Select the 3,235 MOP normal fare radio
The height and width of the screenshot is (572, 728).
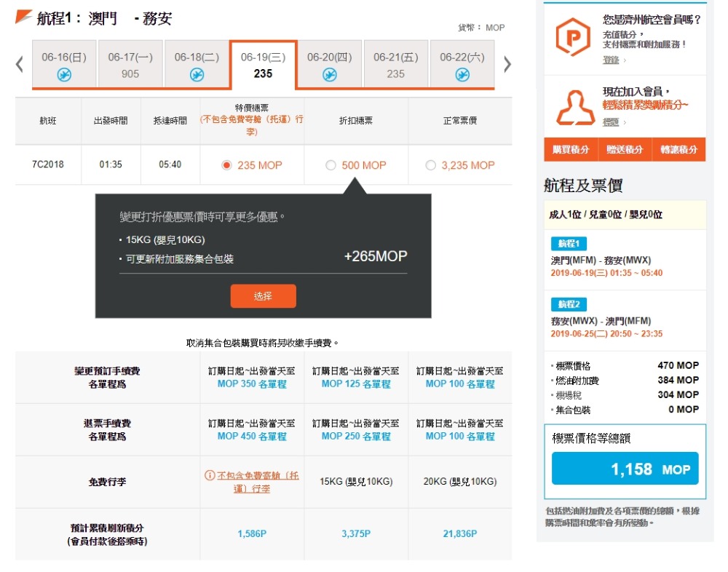[x=430, y=165]
